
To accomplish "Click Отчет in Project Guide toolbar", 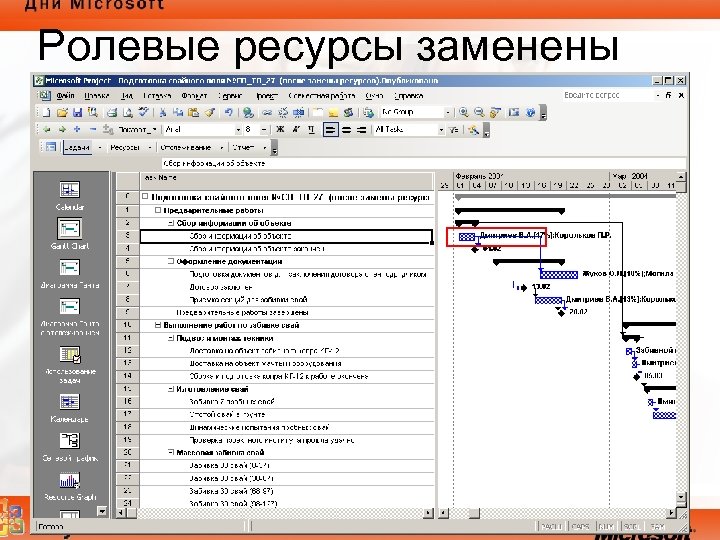I will [243, 147].
